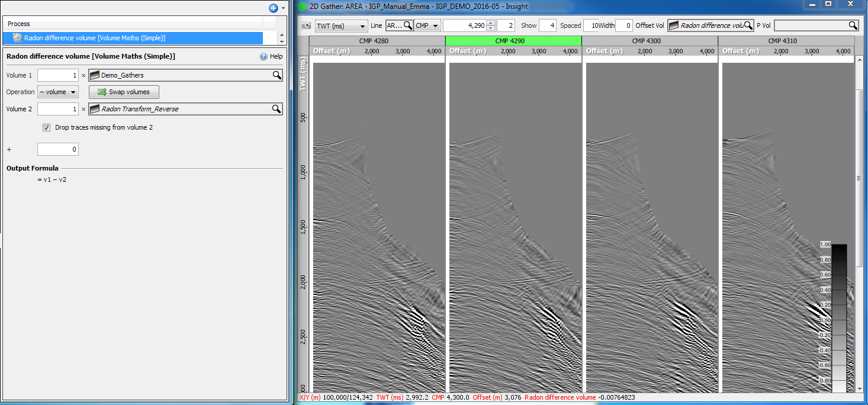Open the P Vol volume selector
Viewport: 868px width, 405px height.
[x=816, y=25]
